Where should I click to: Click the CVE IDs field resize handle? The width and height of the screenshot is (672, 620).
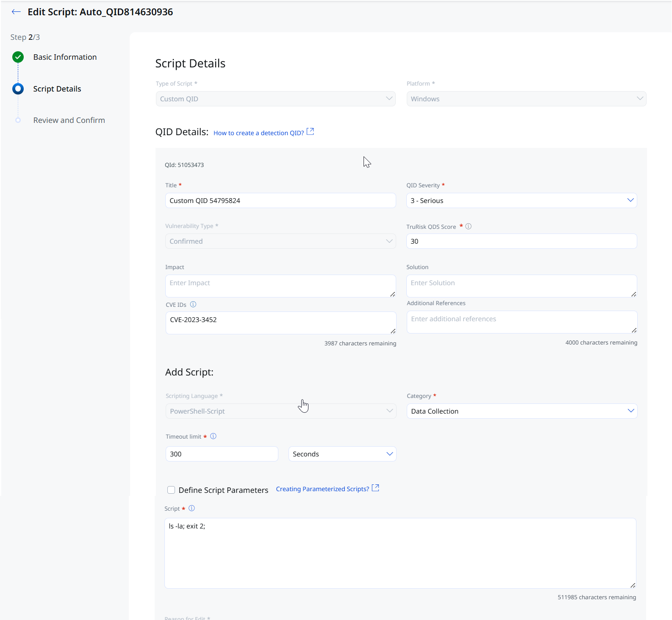click(x=393, y=331)
